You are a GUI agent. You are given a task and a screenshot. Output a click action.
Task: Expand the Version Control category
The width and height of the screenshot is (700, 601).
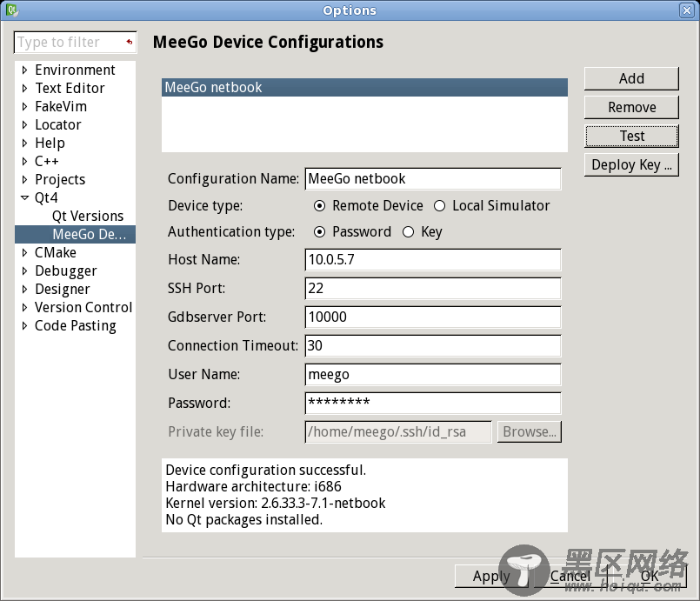(24, 308)
